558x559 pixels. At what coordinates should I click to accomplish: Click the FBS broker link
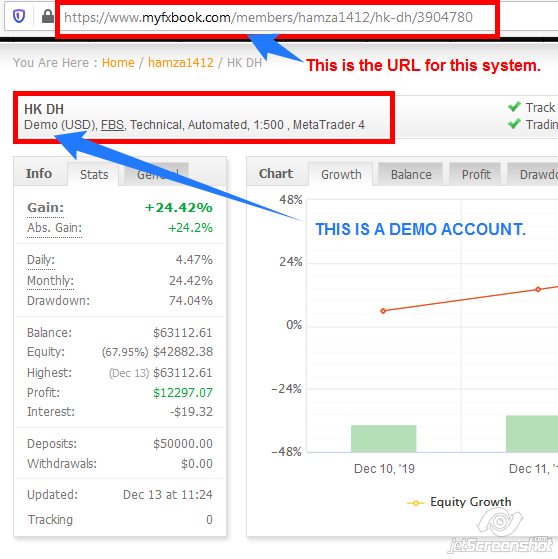click(112, 125)
